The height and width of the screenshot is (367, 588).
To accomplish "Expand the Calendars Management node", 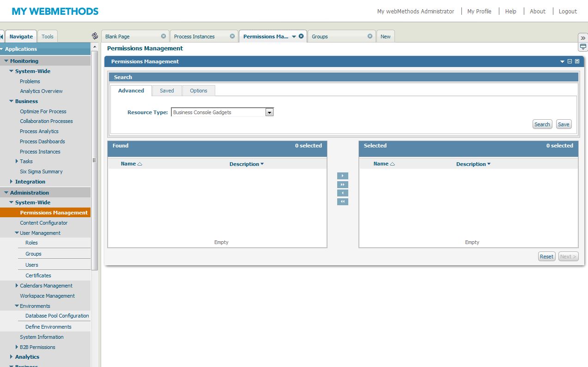I will click(x=17, y=286).
